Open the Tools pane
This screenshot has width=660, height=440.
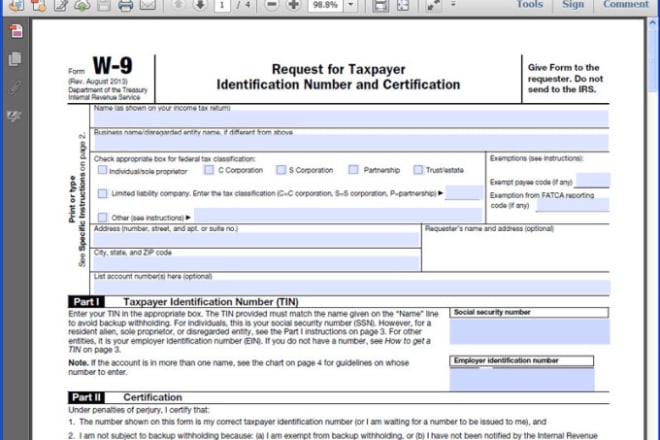click(x=530, y=4)
